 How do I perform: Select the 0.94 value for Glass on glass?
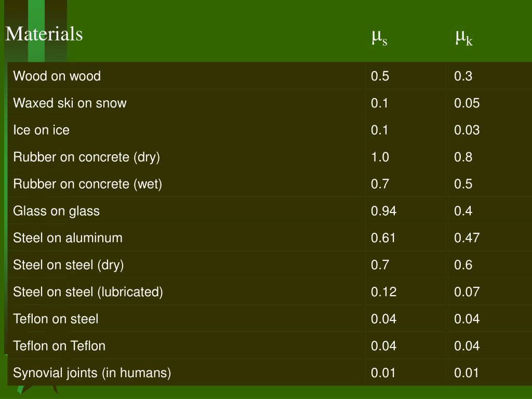[x=384, y=211]
